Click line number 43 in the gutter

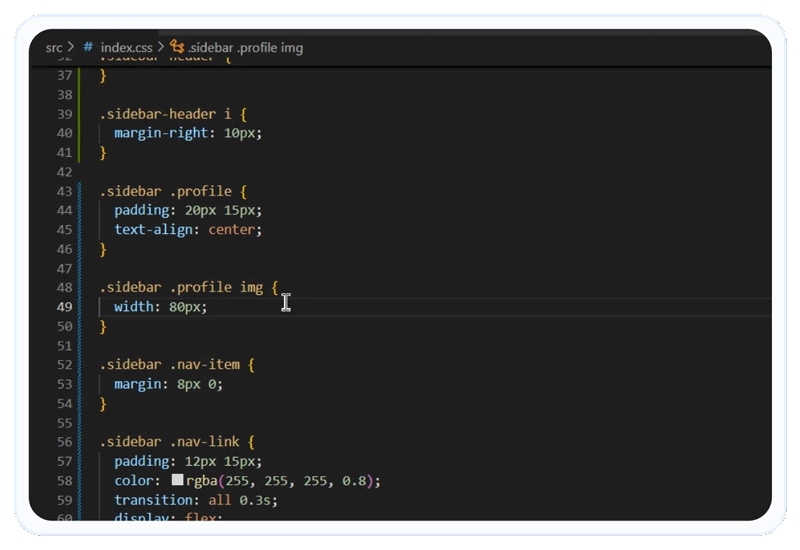tap(64, 191)
